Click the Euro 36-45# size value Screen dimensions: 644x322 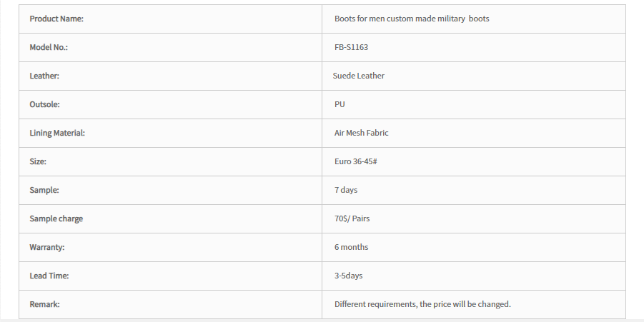click(356, 161)
